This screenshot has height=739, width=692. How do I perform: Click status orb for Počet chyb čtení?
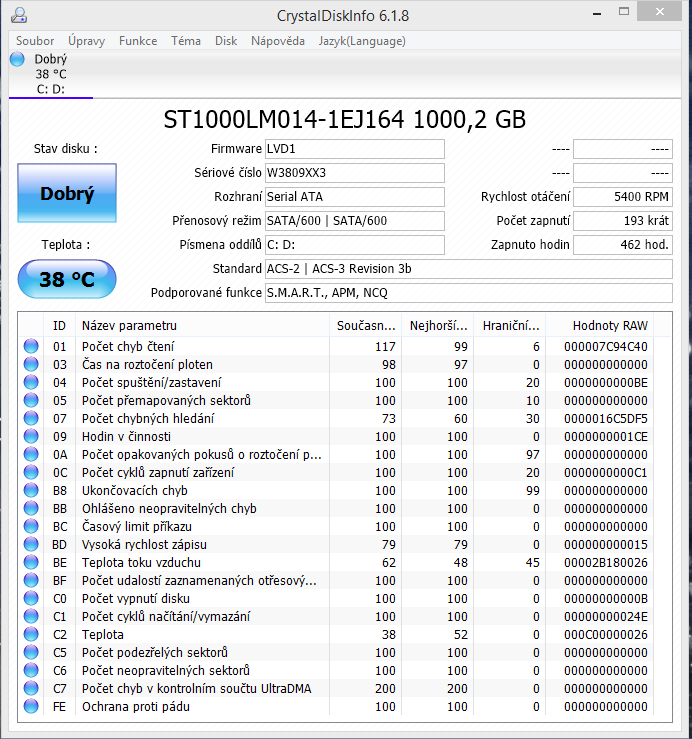pyautogui.click(x=31, y=346)
